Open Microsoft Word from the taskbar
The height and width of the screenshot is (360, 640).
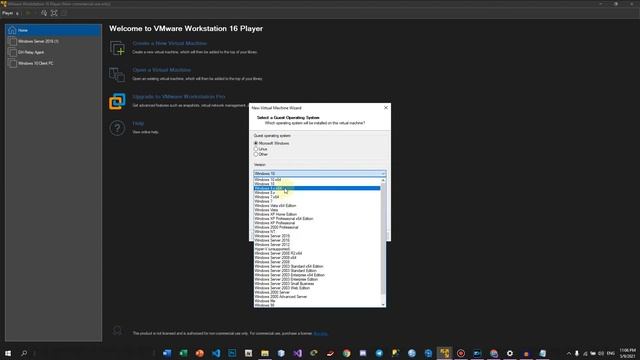coord(167,353)
